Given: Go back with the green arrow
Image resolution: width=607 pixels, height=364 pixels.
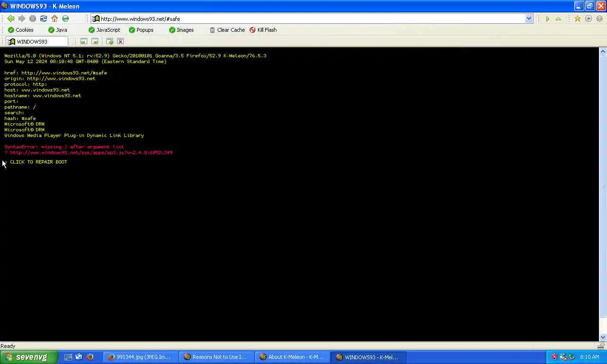Looking at the screenshot, I should (x=10, y=18).
